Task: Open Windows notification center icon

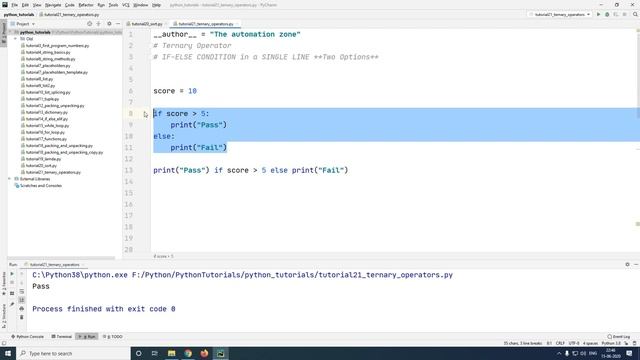Action: 629,353
